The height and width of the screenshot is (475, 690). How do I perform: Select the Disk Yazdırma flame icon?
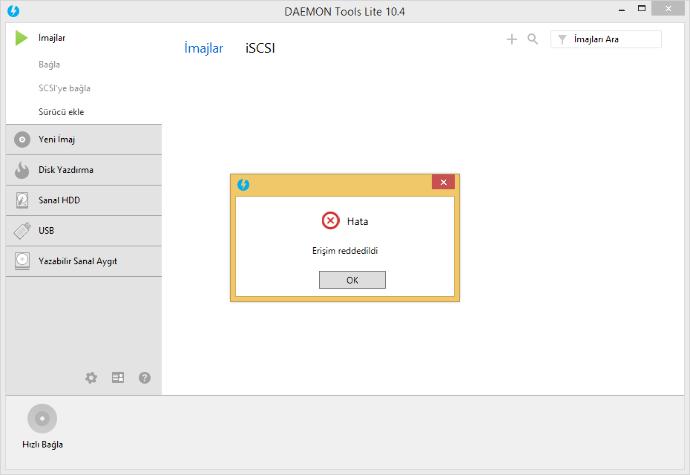coord(22,170)
